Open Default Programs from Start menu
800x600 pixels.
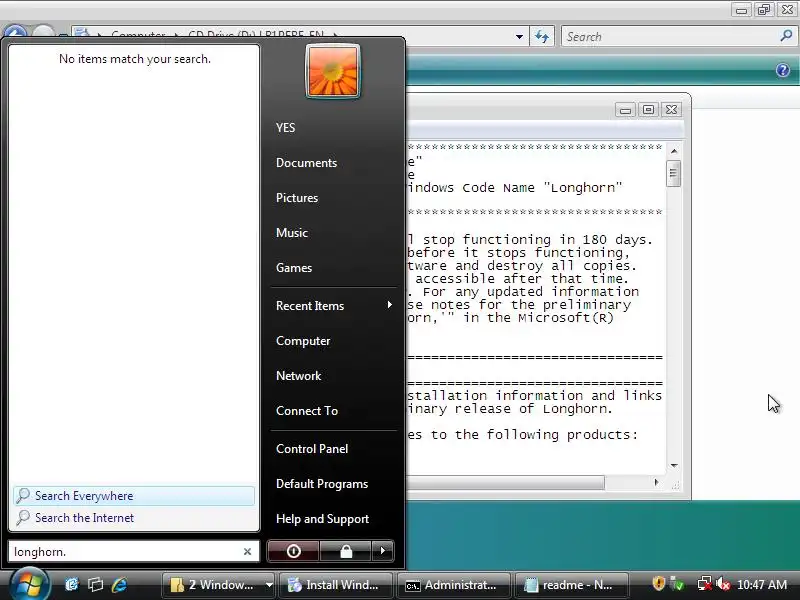pos(322,484)
